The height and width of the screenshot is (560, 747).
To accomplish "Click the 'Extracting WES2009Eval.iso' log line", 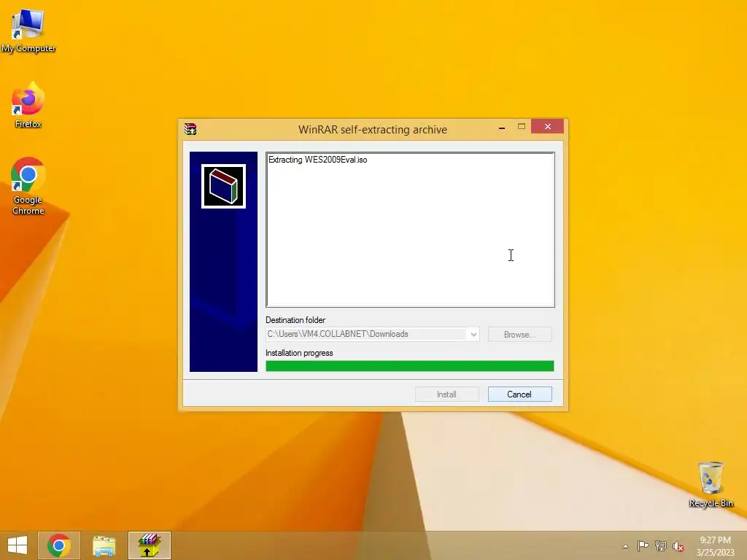I will pos(318,160).
